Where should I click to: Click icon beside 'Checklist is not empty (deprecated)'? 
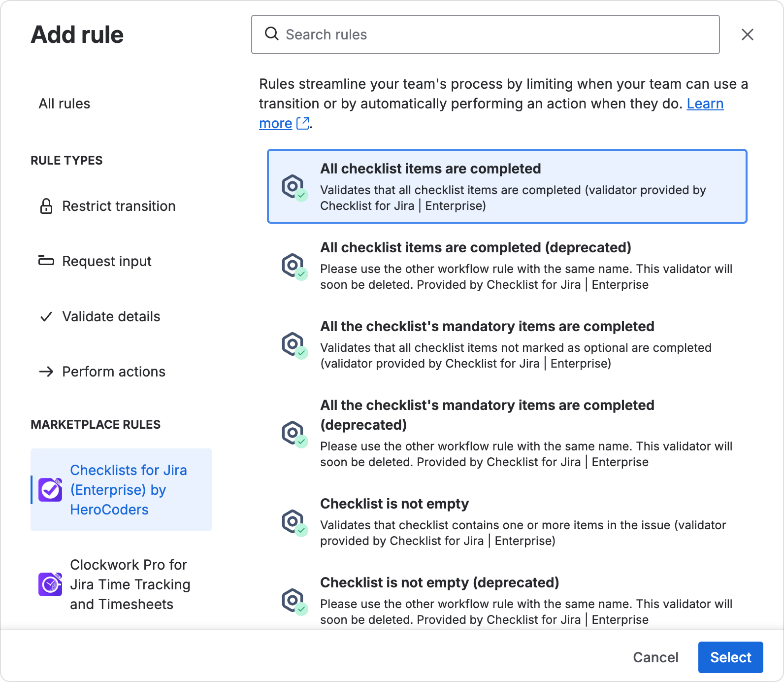(x=294, y=601)
